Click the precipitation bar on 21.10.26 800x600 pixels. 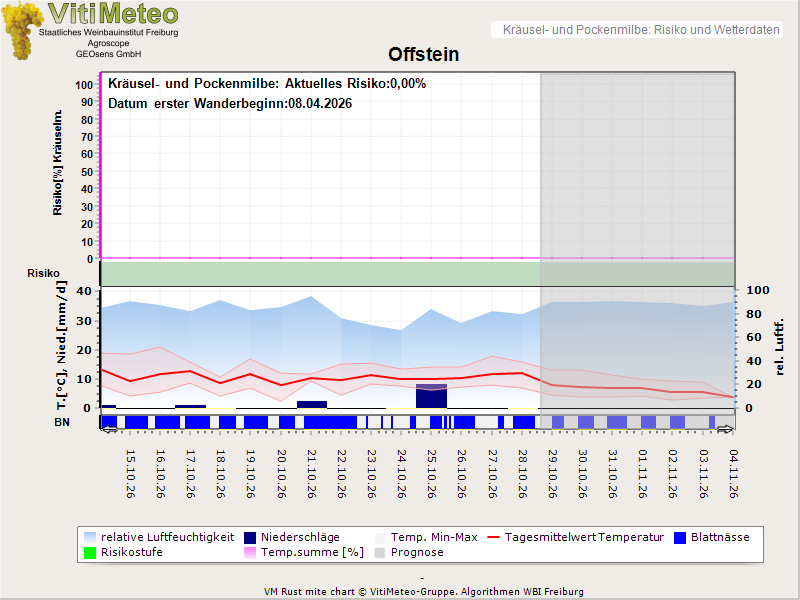(312, 405)
